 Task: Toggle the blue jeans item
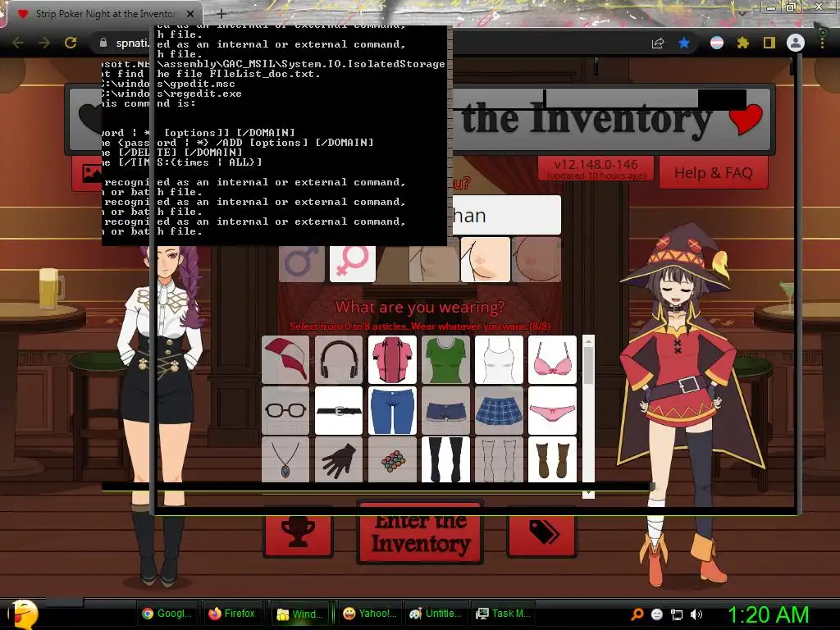[x=392, y=411]
